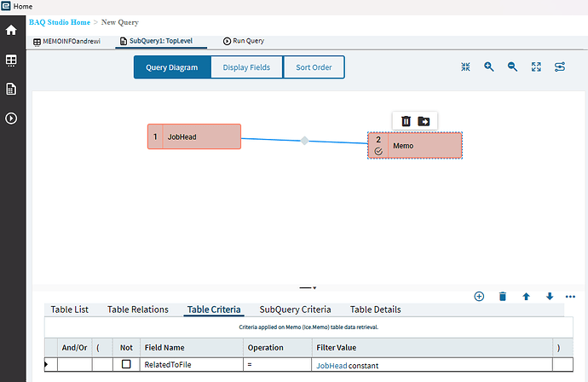Click Run Query

(244, 41)
